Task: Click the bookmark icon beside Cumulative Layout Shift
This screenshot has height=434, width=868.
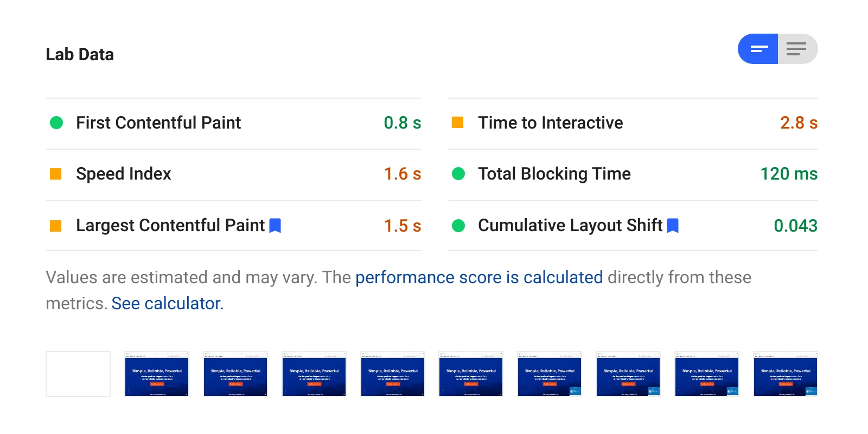Action: click(x=673, y=225)
